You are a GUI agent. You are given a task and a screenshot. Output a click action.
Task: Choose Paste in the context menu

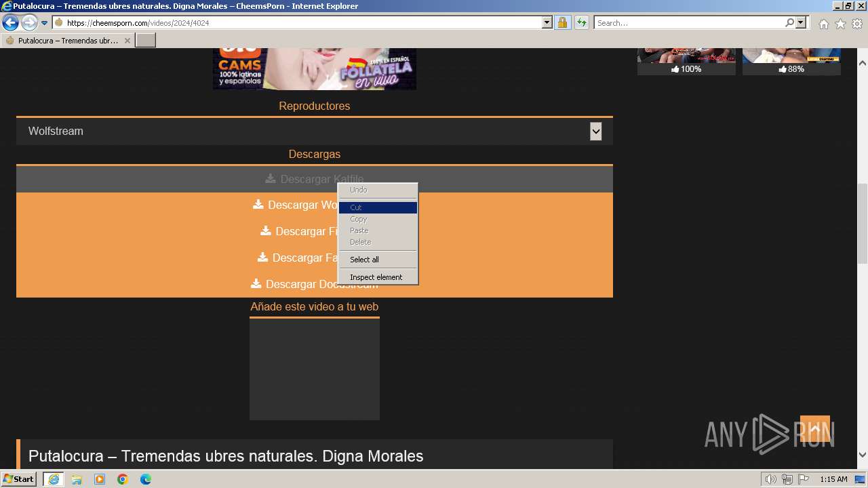(378, 230)
